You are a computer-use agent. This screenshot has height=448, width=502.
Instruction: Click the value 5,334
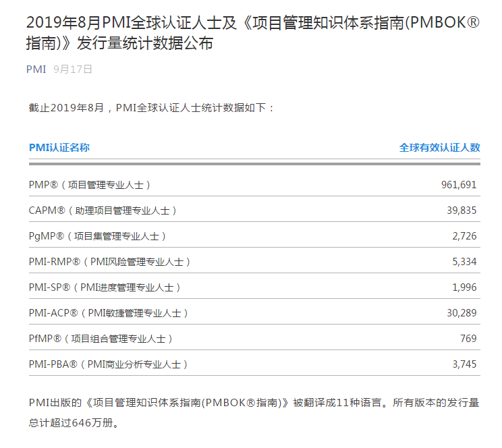pos(464,262)
